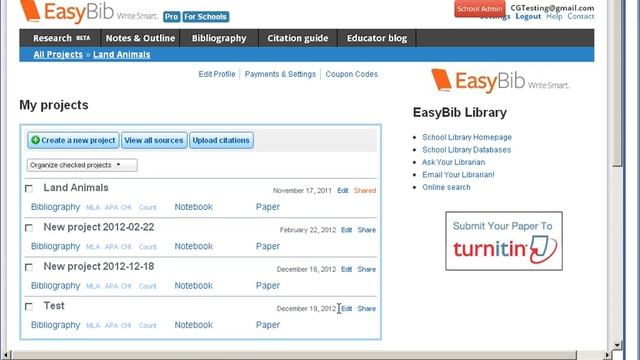This screenshot has width=640, height=360.
Task: Click the For Schools badge
Action: tap(205, 17)
